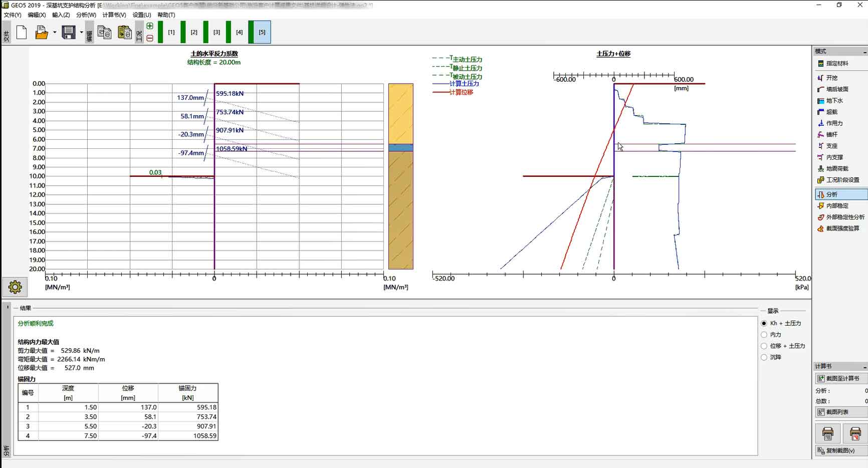Select the 内力 display radio button
Viewport: 868px width, 468px height.
pyautogui.click(x=764, y=335)
